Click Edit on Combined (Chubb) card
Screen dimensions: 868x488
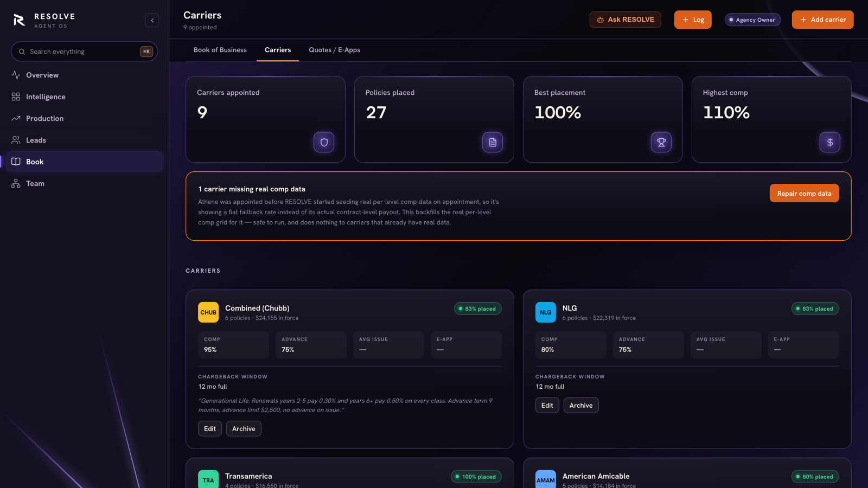210,428
